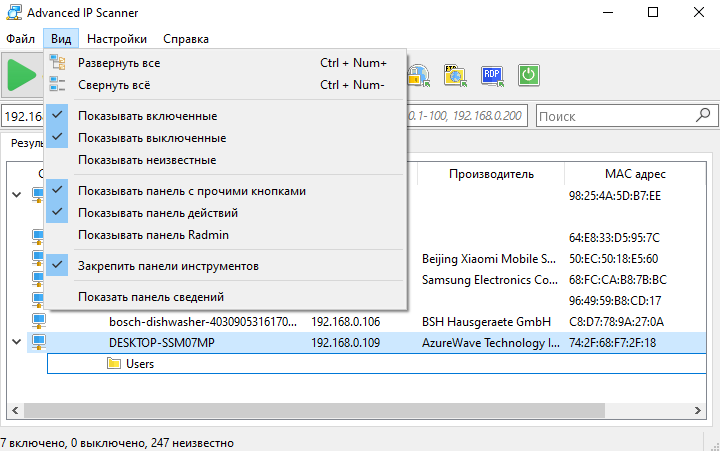
Task: Click the padlock globe HTTPS icon
Action: coord(418,75)
